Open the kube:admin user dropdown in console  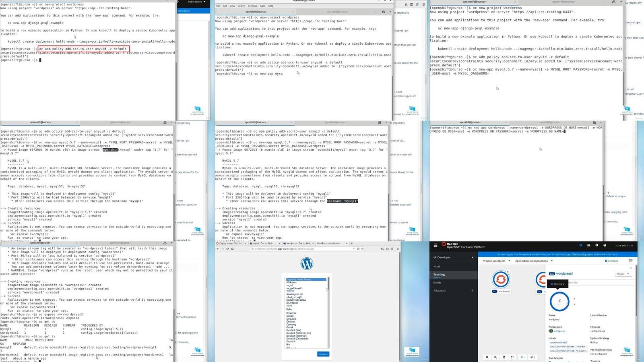[624, 245]
